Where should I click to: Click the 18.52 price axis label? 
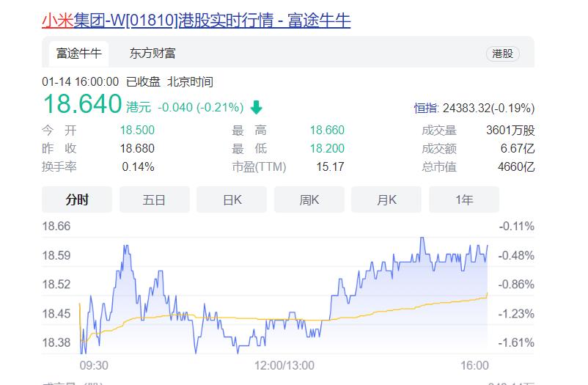click(56, 285)
